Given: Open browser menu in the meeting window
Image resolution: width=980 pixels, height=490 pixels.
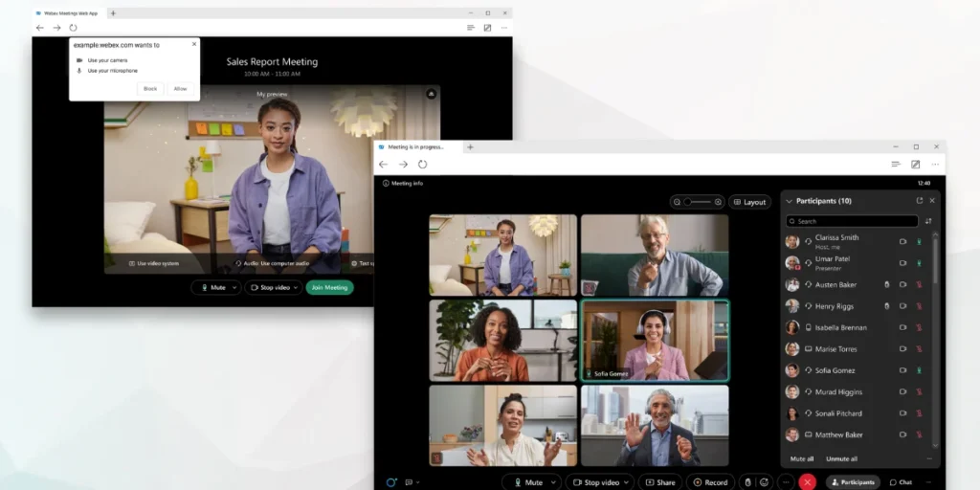Looking at the screenshot, I should [x=935, y=165].
